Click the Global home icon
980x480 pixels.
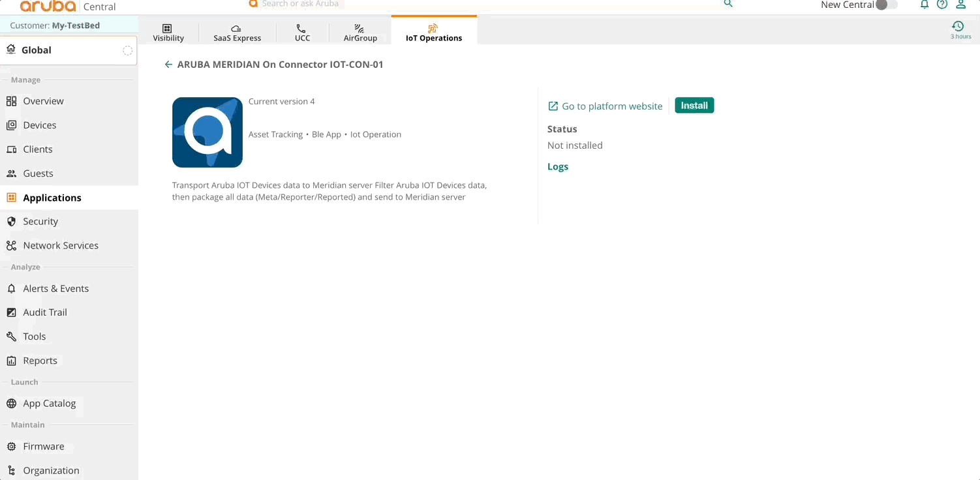[x=11, y=50]
